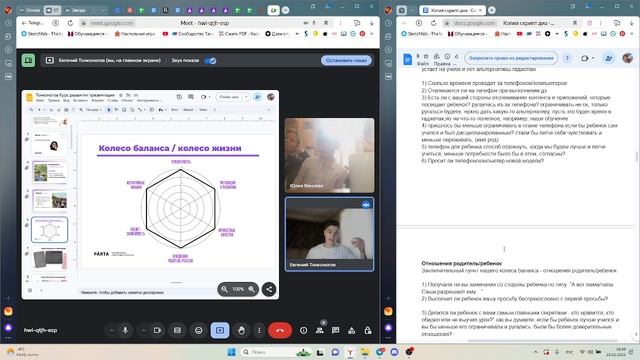The image size is (640, 360).
Task: Zoom in the shared presentation preview
Action: pos(251,289)
